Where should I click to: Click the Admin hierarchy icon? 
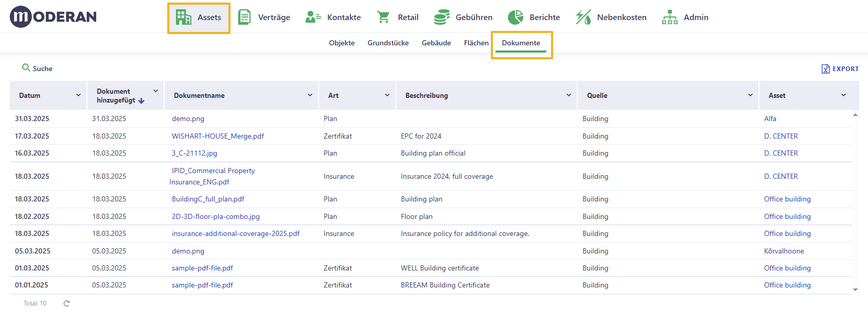670,17
